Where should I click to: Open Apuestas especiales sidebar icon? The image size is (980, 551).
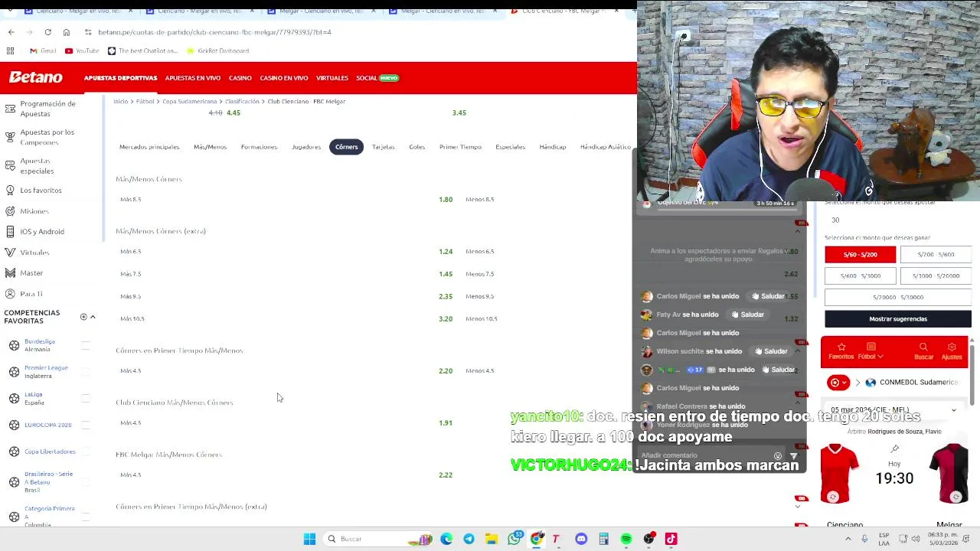click(x=10, y=165)
